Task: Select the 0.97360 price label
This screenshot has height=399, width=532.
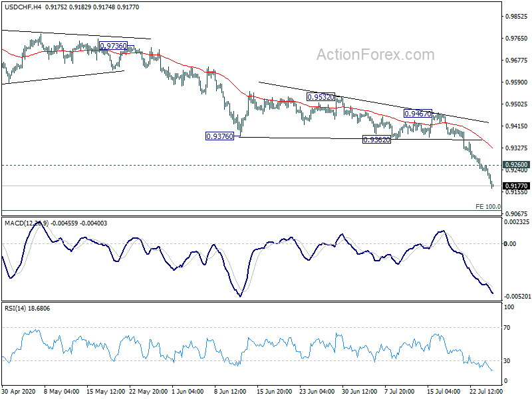Action: coord(113,46)
